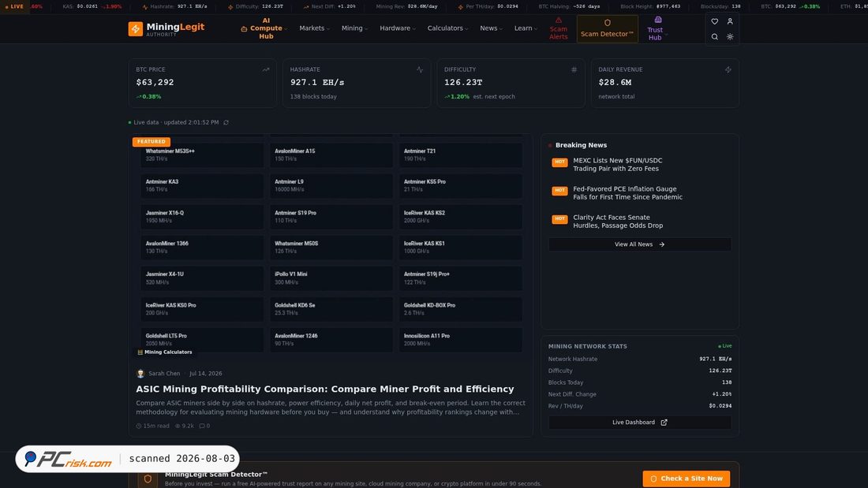This screenshot has height=488, width=868.
Task: Click the BTC Price trend icon
Action: tap(266, 69)
